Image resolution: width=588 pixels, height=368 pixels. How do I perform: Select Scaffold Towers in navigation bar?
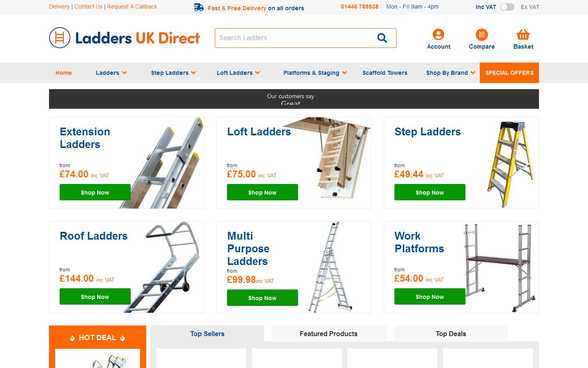pyautogui.click(x=385, y=73)
